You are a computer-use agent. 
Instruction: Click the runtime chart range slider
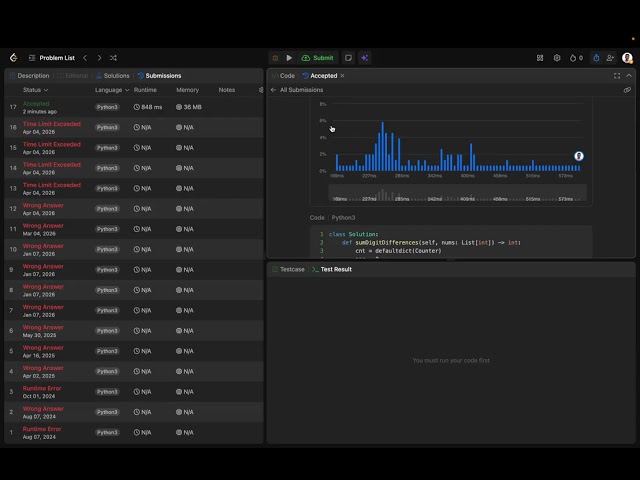[458, 192]
